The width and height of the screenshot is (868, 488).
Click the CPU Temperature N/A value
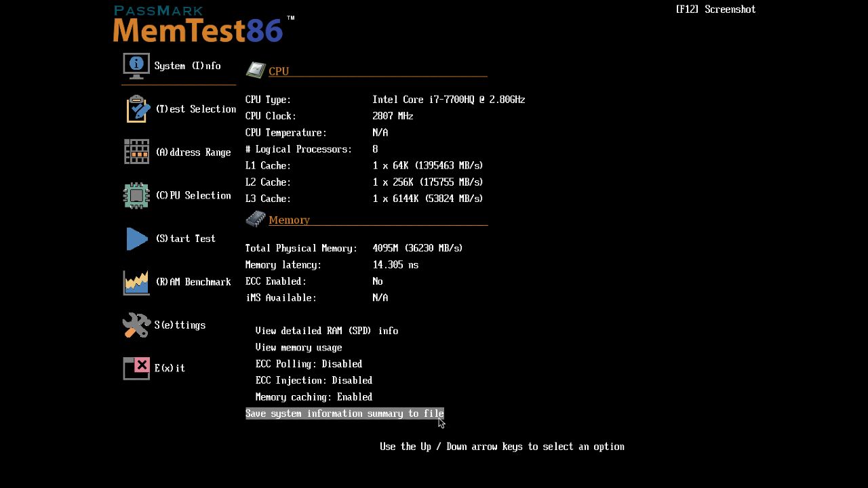380,133
